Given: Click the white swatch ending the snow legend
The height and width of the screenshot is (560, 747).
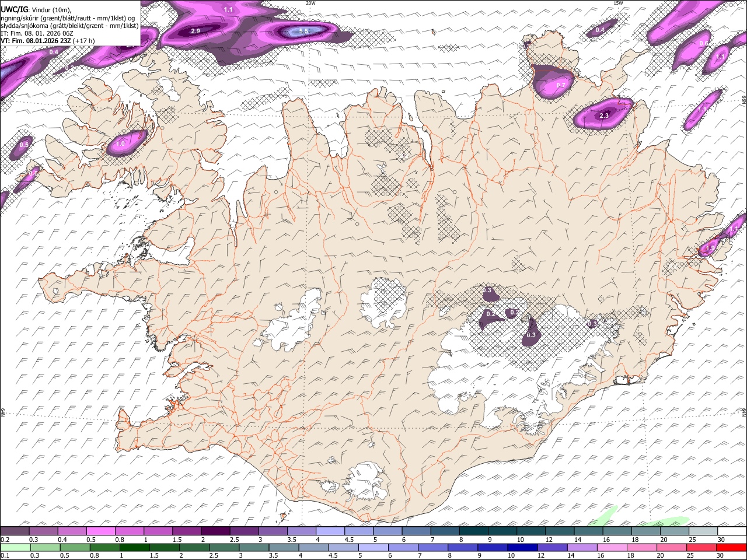Looking at the screenshot, I should (x=732, y=531).
